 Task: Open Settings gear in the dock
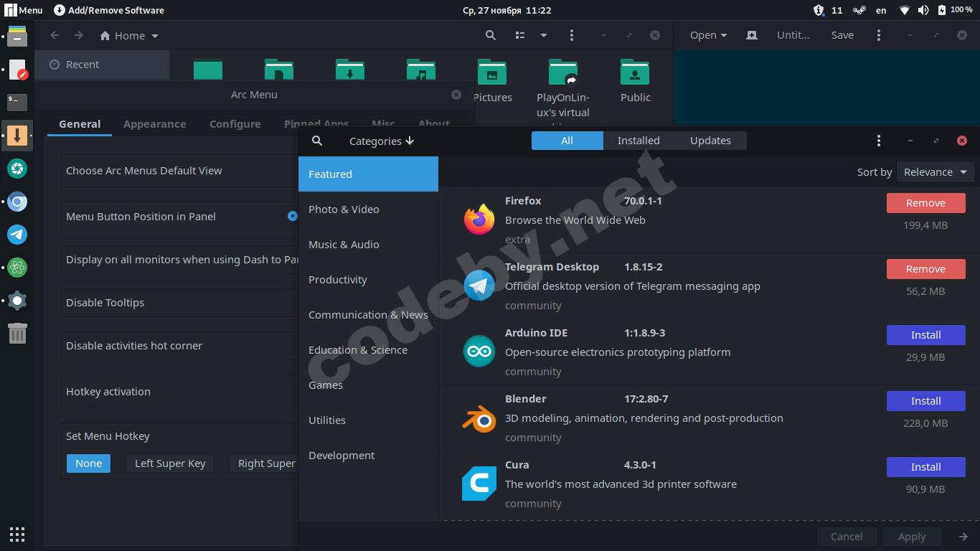point(17,301)
